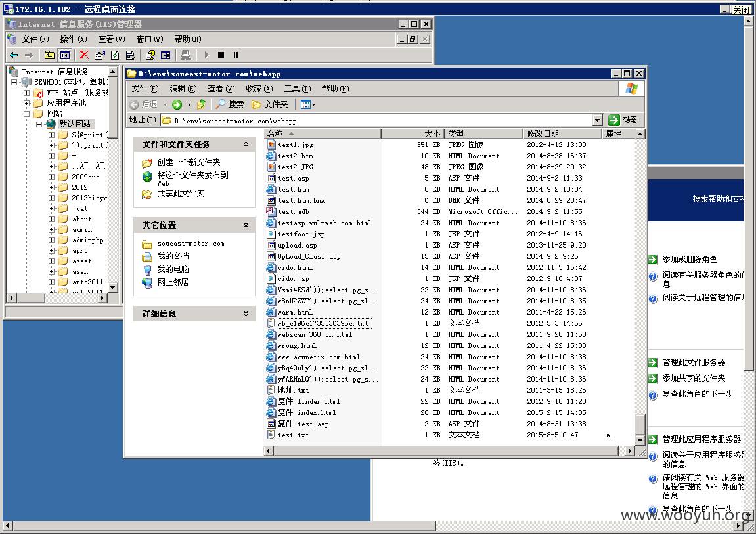Click the refresh icon in IIS toolbar
The height and width of the screenshot is (534, 756).
click(115, 55)
